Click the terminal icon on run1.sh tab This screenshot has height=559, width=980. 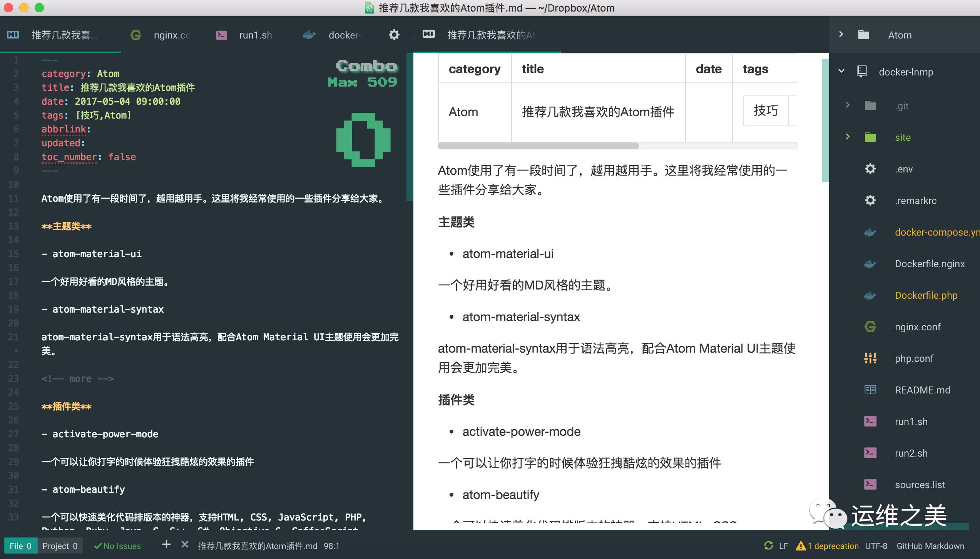point(221,35)
